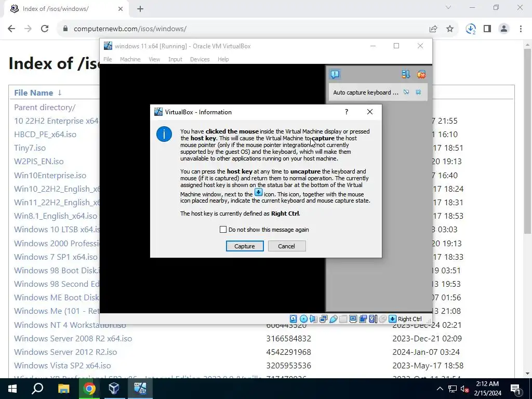532x399 pixels.
Task: Open the Windows notification center icon
Action: [515, 389]
